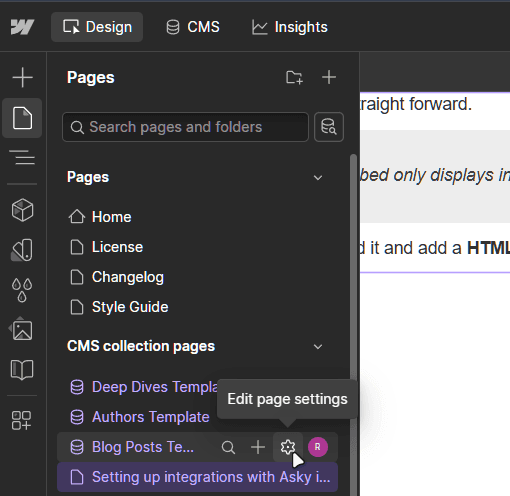Click the italic canvas text 'only displays'
The image size is (510, 496).
tap(443, 175)
